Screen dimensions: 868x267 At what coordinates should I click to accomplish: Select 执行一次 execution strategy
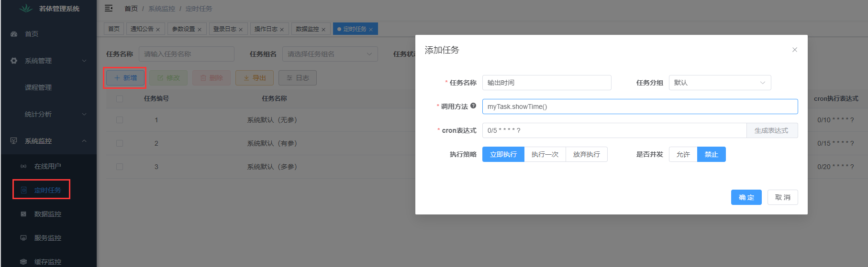click(545, 154)
